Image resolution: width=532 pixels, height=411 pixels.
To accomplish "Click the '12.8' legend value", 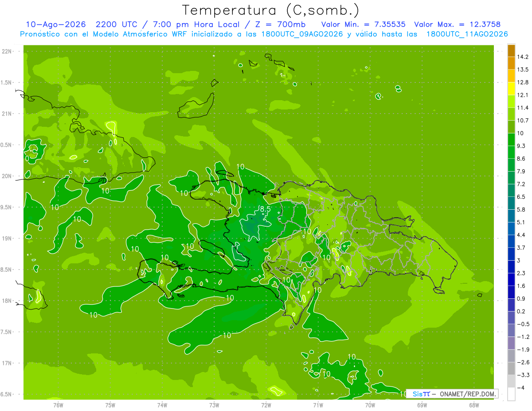I will pos(523,82).
